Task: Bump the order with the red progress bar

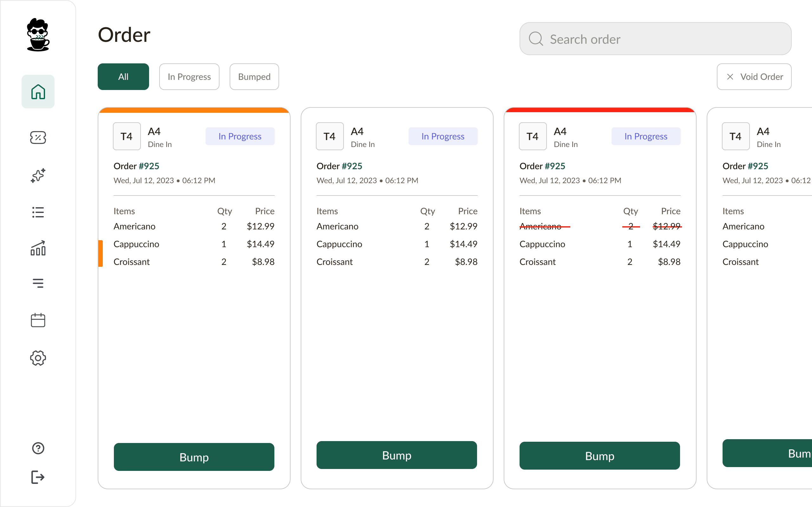Action: click(x=599, y=456)
